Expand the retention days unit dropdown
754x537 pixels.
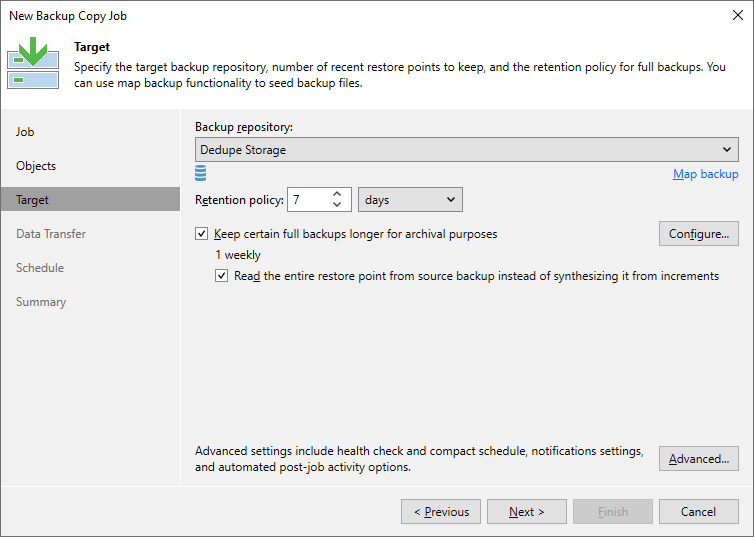pyautogui.click(x=410, y=200)
